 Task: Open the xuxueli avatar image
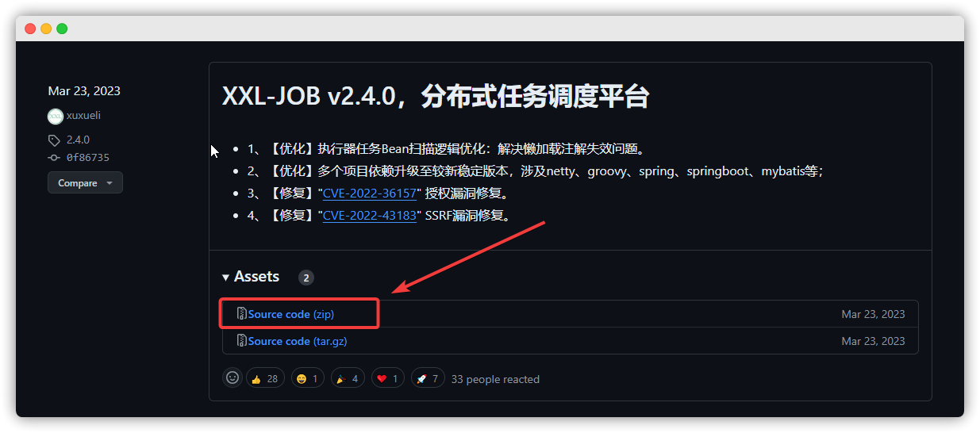click(55, 116)
